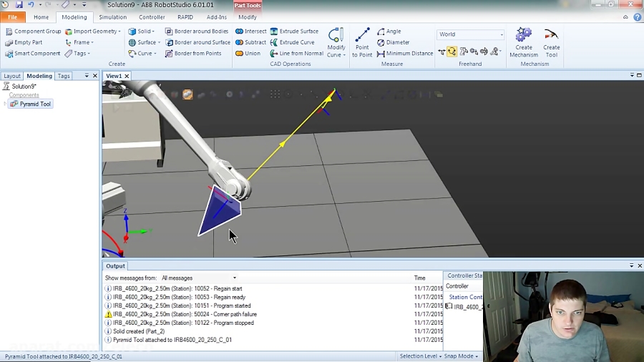Select the Solution9 tree root
The image size is (644, 362).
tap(20, 86)
